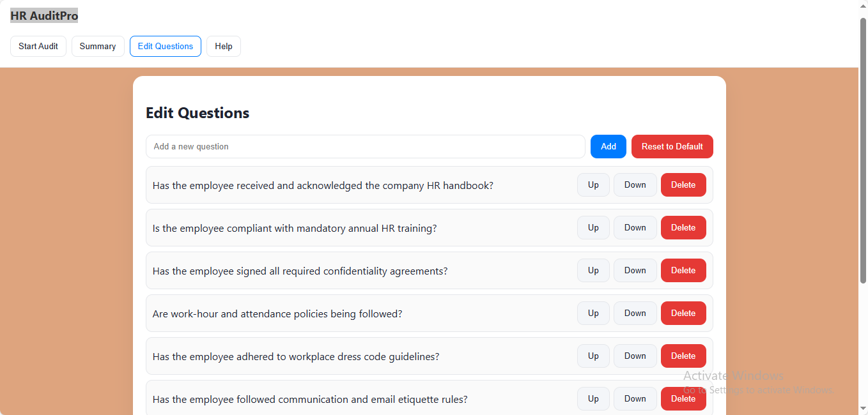Open the Start Audit tab
The image size is (868, 415).
tap(38, 47)
